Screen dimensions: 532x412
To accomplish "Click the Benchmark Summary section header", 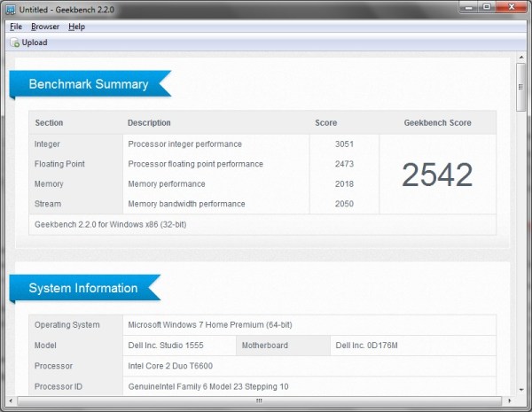I will (x=88, y=84).
